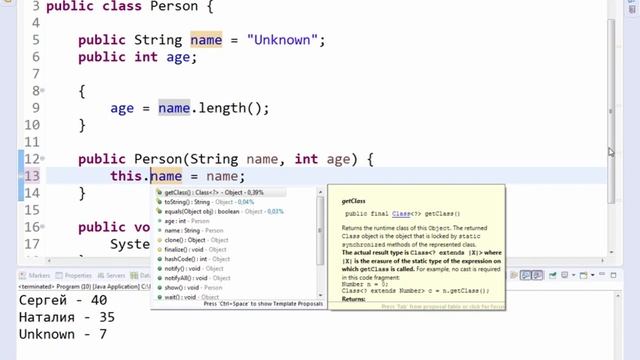The height and width of the screenshot is (360, 640).
Task: Click the method icon beside notifyAll()
Action: [x=160, y=278]
